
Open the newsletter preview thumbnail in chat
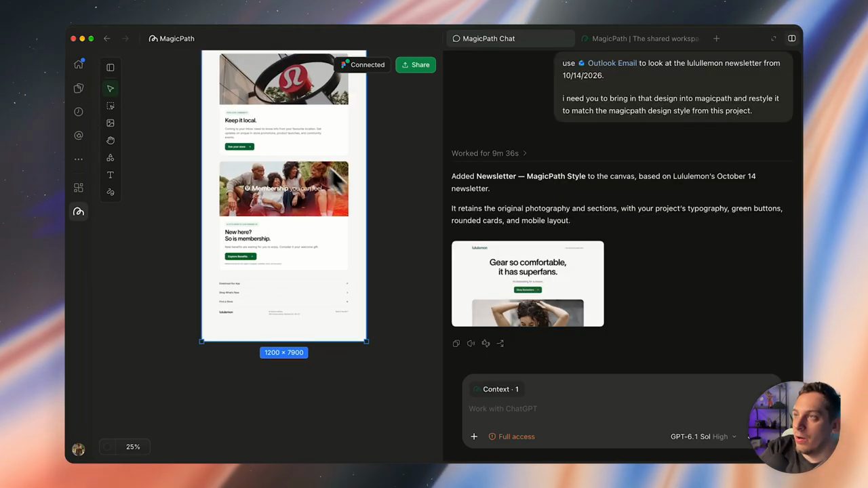point(528,284)
